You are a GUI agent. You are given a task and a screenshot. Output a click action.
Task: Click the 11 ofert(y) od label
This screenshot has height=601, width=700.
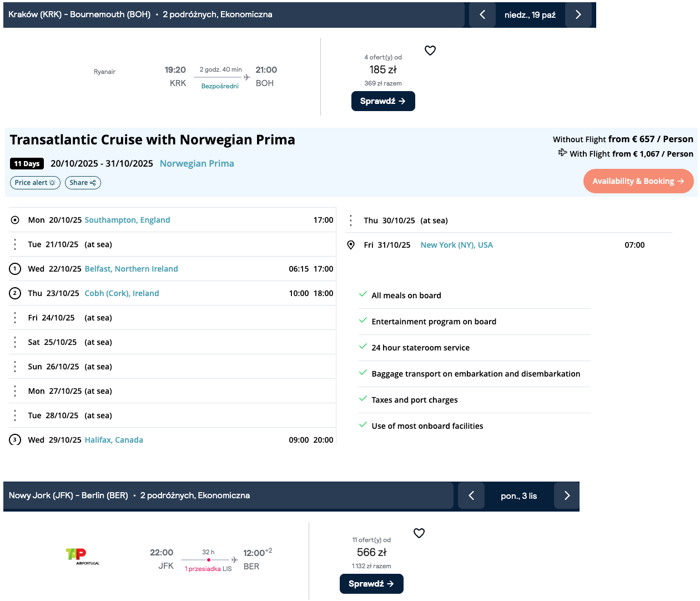pos(371,540)
